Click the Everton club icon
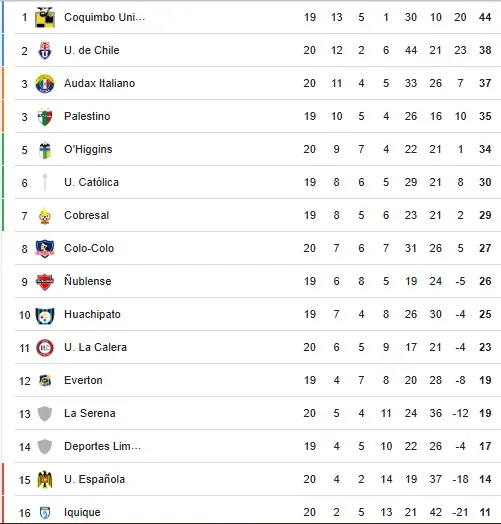 click(45, 381)
